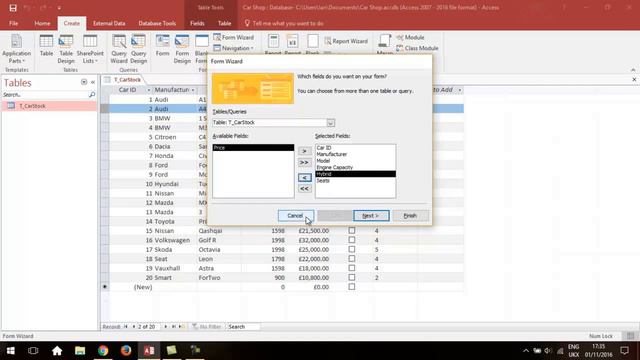640x360 pixels.
Task: Select Price in Available Fields
Action: pyautogui.click(x=253, y=147)
